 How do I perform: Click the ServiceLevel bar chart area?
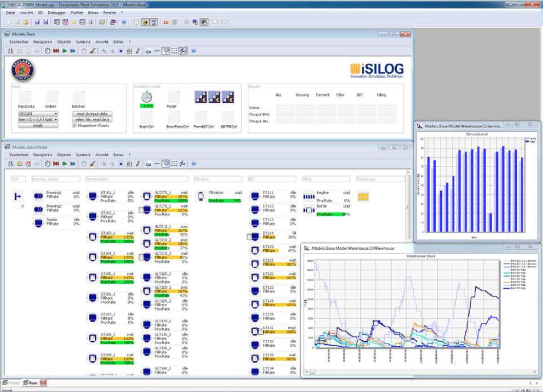point(474,185)
